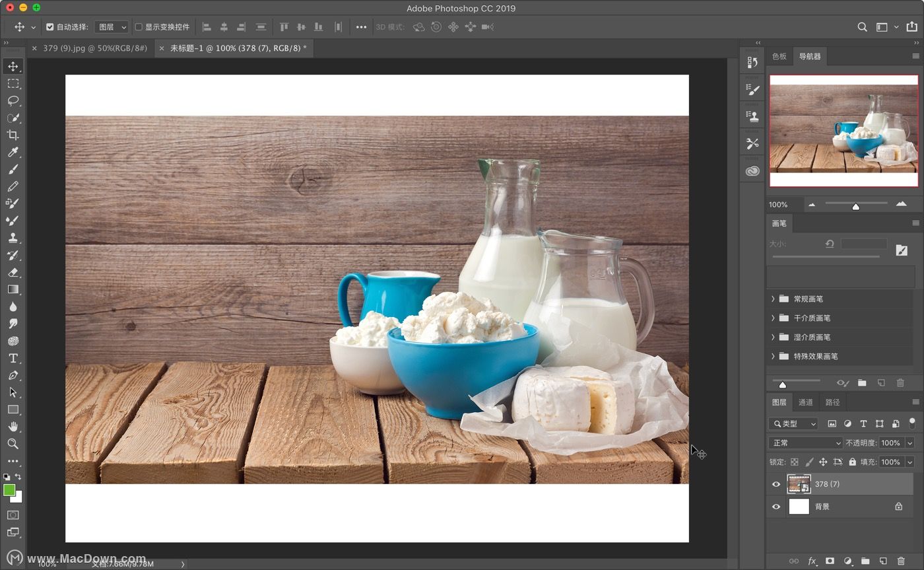Select the Pen tool
Viewport: 924px width, 570px height.
click(x=13, y=375)
